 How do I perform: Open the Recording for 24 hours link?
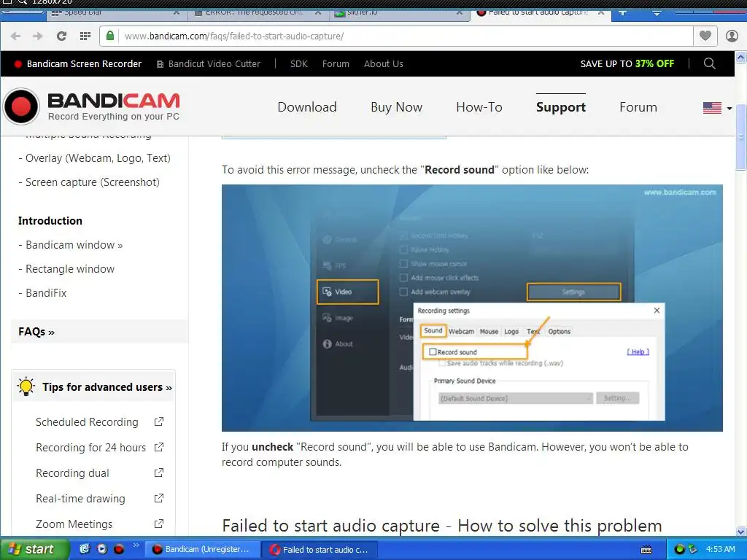(x=91, y=448)
